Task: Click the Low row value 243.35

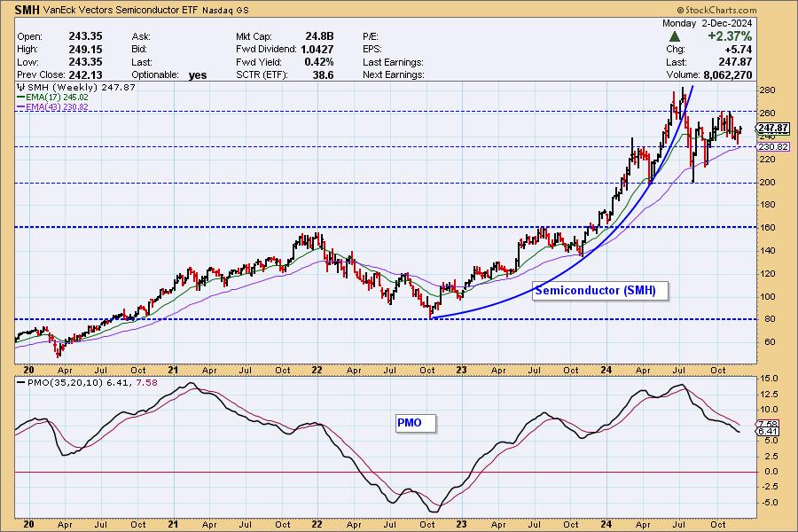Action: [85, 62]
